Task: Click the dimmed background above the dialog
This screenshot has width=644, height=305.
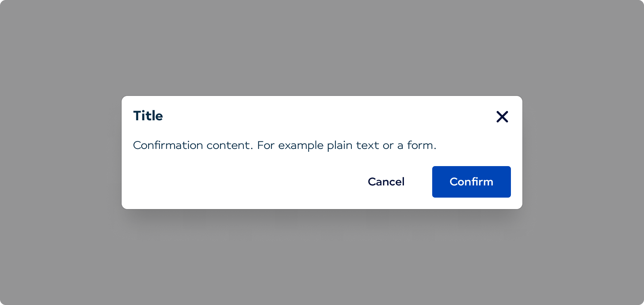Action: [x=322, y=47]
